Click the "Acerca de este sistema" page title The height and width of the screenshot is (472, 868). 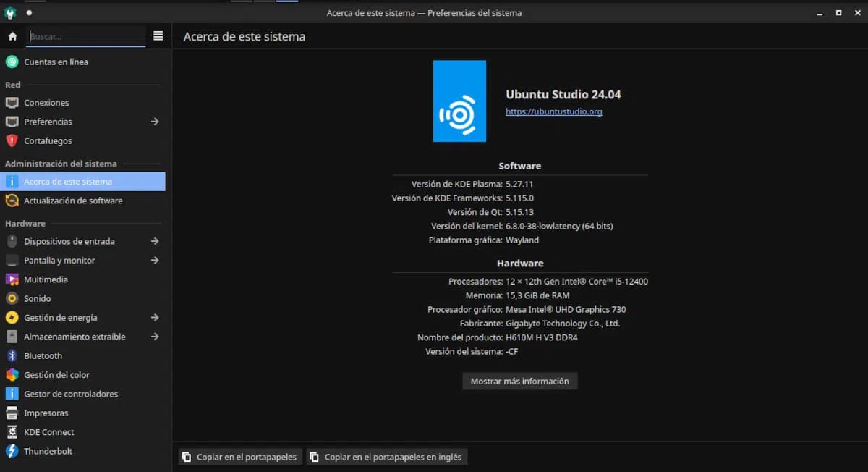click(x=244, y=36)
